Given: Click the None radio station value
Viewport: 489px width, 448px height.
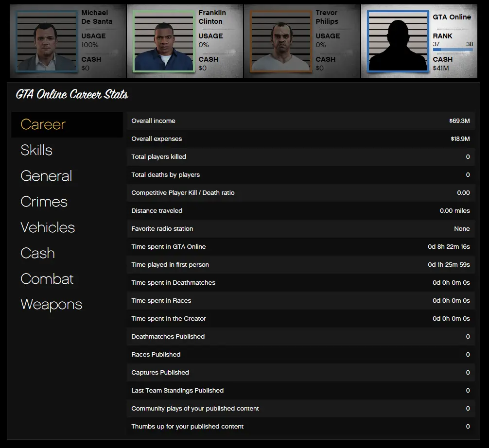Looking at the screenshot, I should tap(462, 228).
